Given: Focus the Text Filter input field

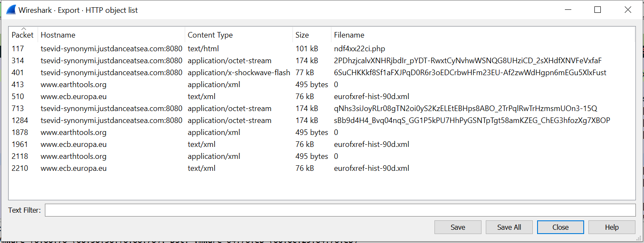Looking at the screenshot, I should coord(340,210).
